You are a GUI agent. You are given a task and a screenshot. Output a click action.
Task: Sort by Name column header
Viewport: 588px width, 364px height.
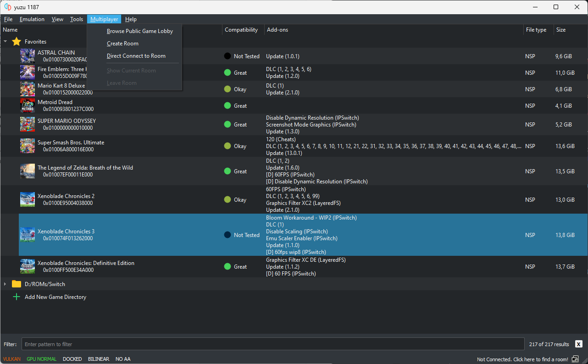pos(111,30)
